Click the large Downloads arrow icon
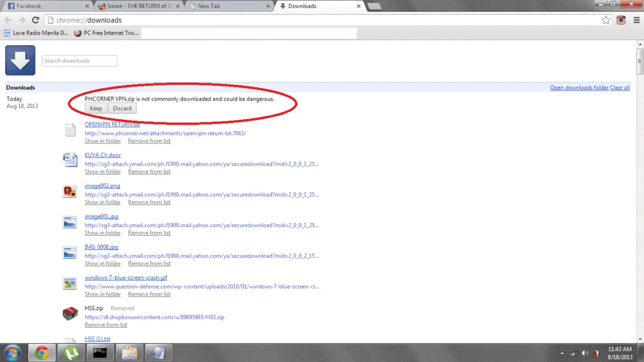The image size is (644, 362). click(x=20, y=60)
